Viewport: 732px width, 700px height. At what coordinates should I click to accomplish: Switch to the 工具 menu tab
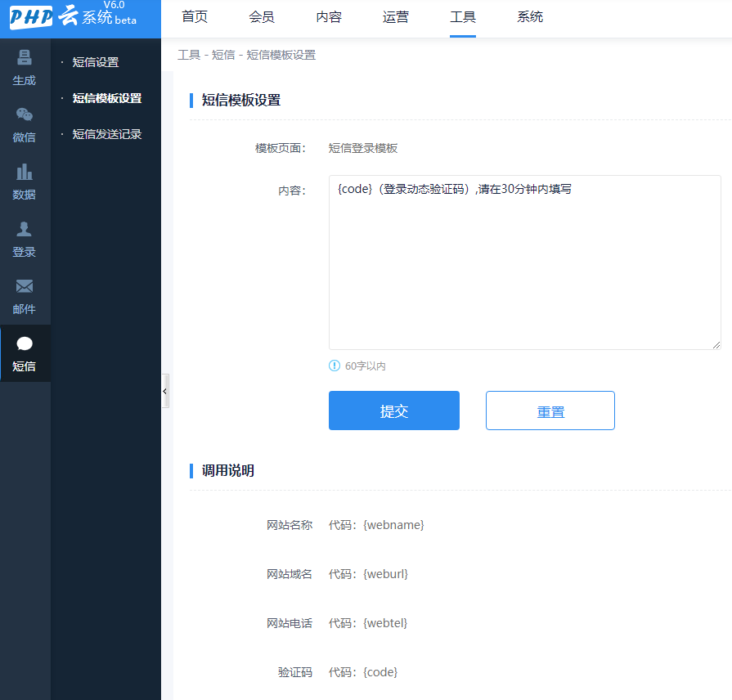coord(462,16)
